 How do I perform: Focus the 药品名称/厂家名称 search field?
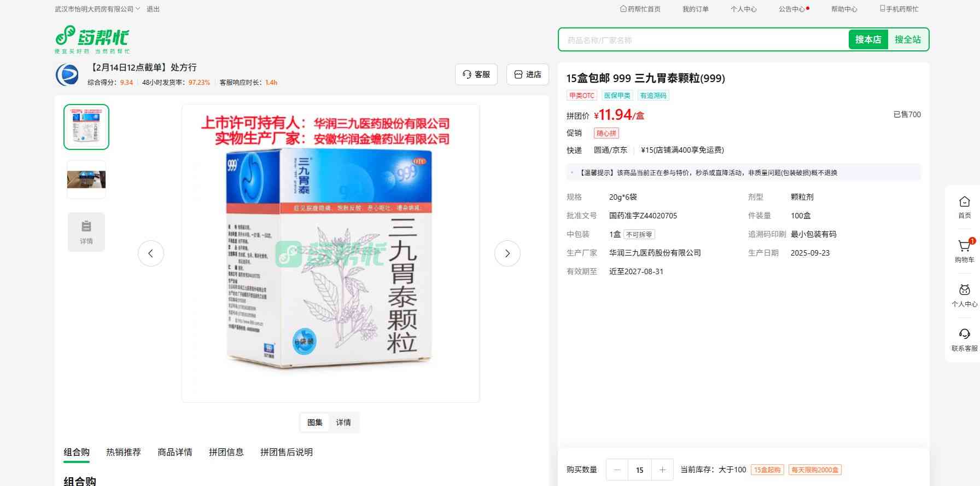[x=704, y=40]
